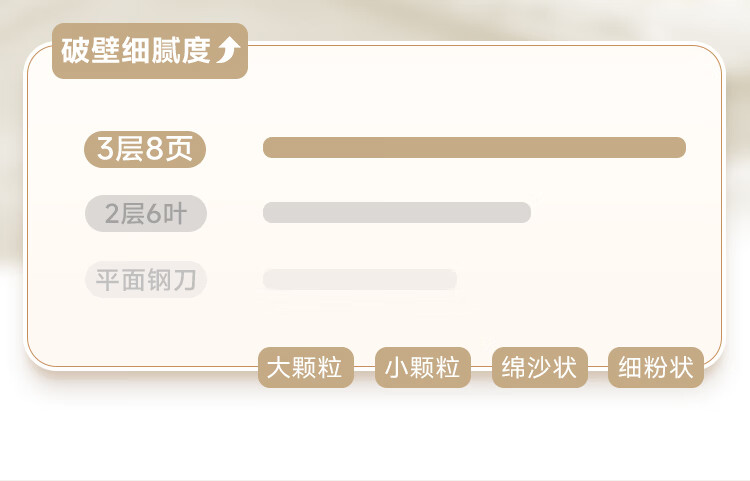Image resolution: width=750 pixels, height=481 pixels.
Task: Click the right end of the gray 2层6叶 bar
Action: (x=523, y=212)
